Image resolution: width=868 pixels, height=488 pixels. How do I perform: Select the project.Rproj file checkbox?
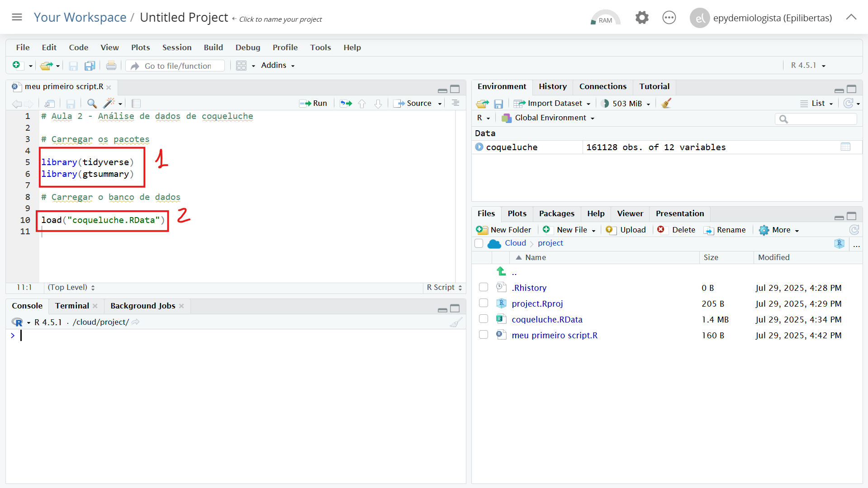[x=484, y=303]
